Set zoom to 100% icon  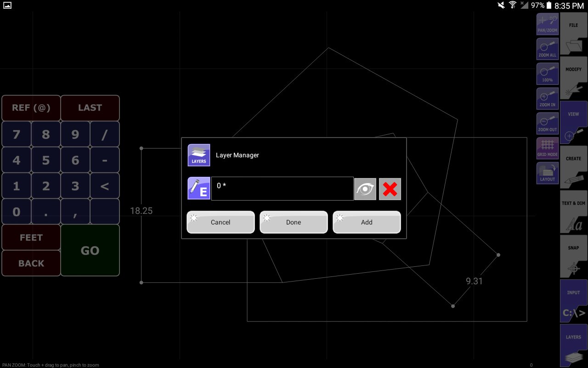[548, 73]
